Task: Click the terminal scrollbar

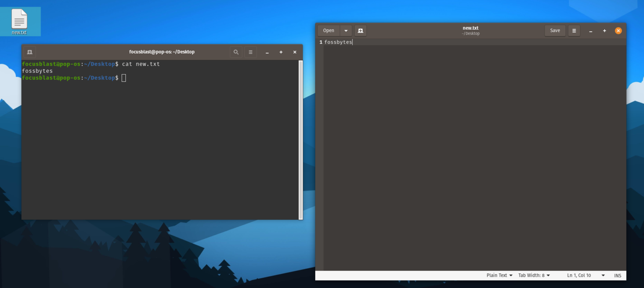Action: (300, 138)
